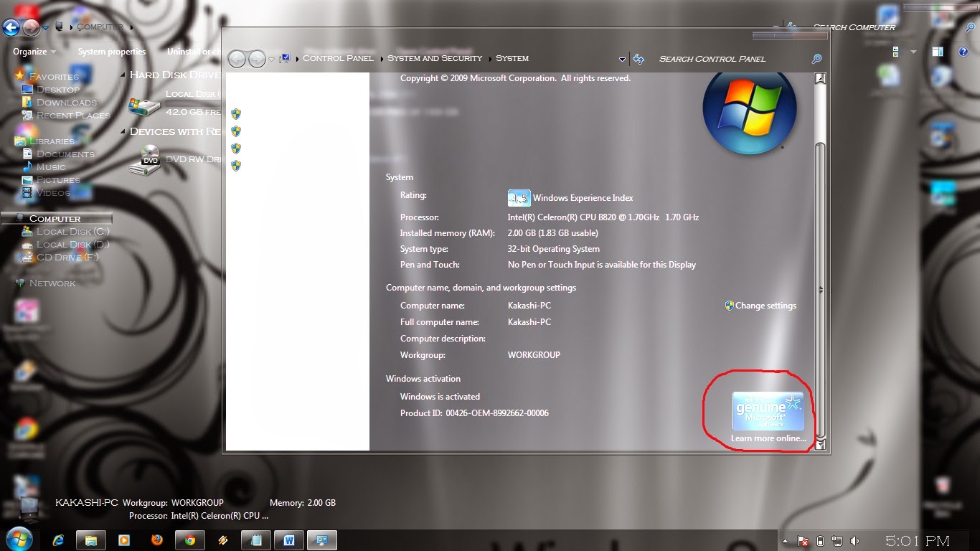This screenshot has width=980, height=551.
Task: Open the System address bar history dropdown
Action: 623,59
